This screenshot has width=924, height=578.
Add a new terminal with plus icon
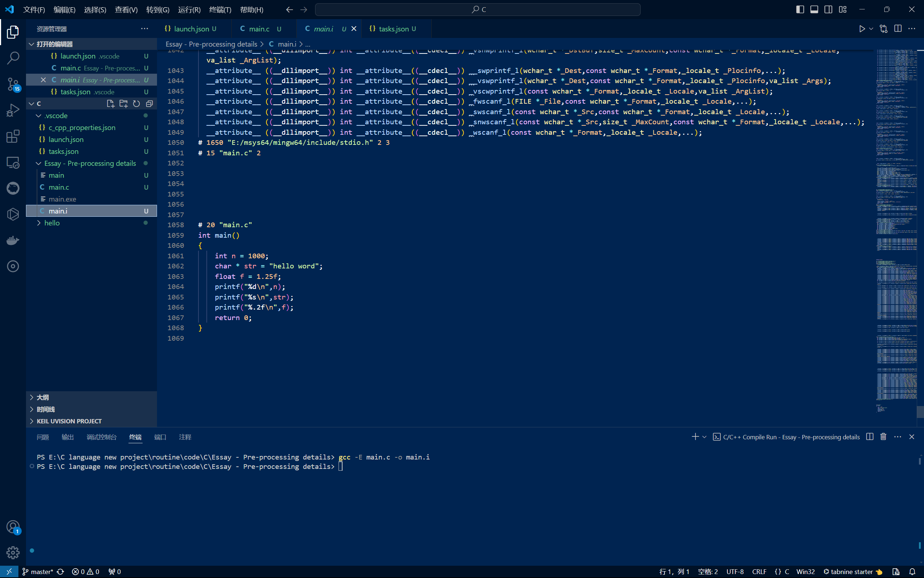tap(695, 437)
